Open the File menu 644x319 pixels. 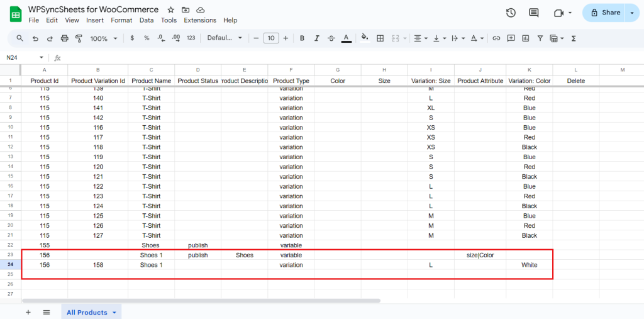tap(34, 20)
